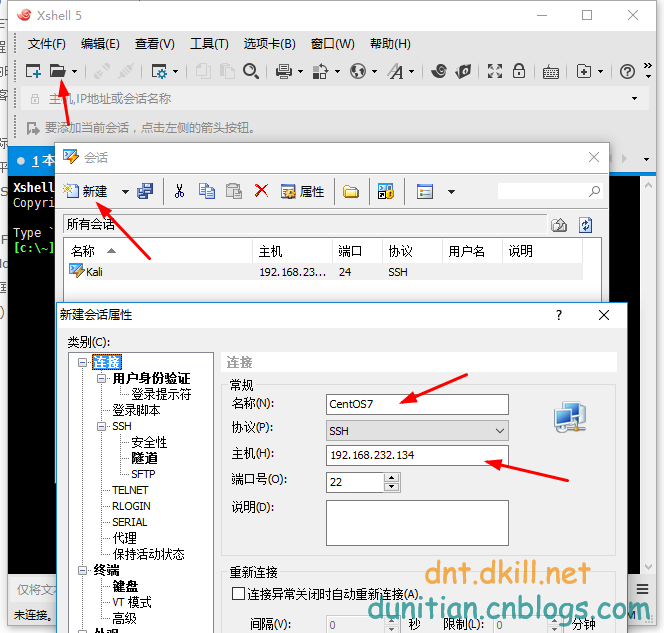Select 代理 in category tree
Image resolution: width=664 pixels, height=633 pixels.
pyautogui.click(x=124, y=538)
